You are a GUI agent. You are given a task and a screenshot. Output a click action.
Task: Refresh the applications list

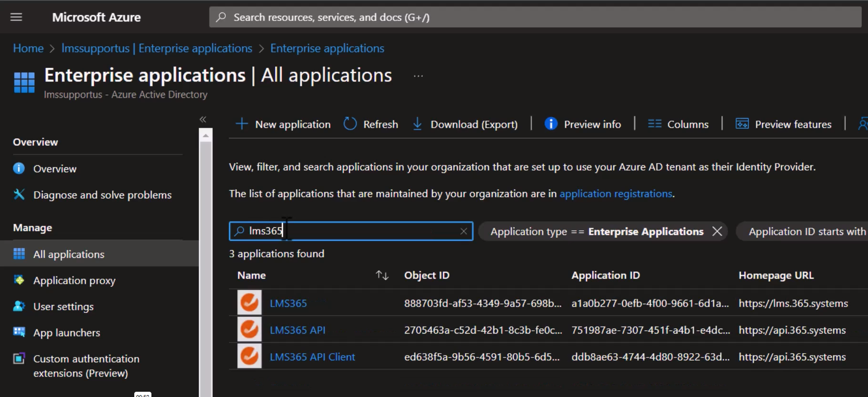click(371, 124)
